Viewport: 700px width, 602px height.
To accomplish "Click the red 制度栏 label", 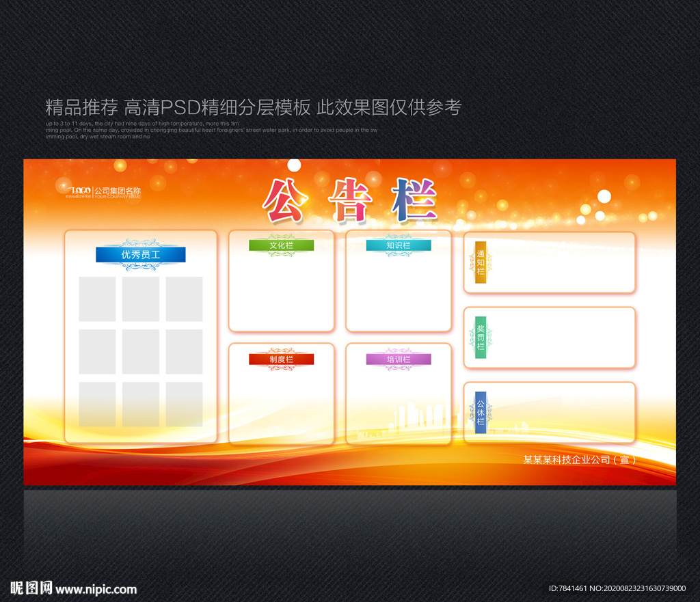I will (x=282, y=357).
